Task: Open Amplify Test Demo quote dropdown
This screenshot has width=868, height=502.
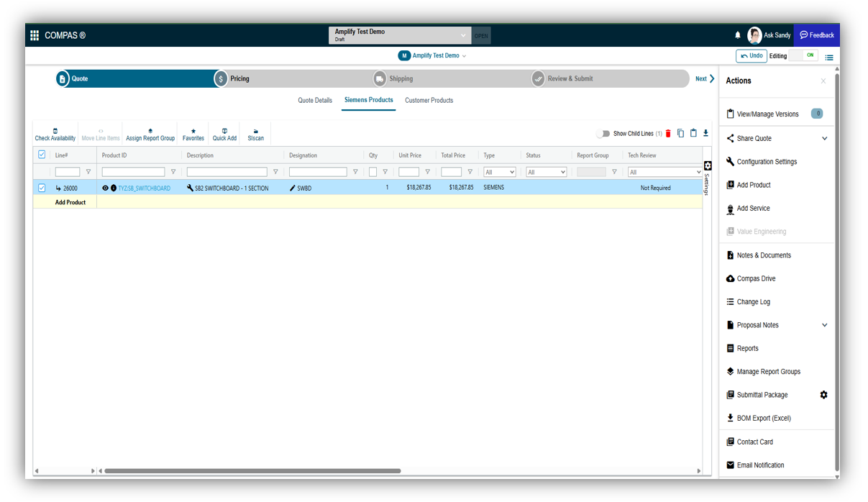Action: pyautogui.click(x=400, y=35)
